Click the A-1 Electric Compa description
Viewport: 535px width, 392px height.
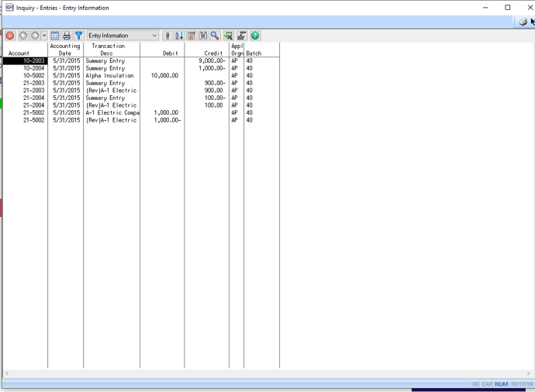[x=112, y=112]
